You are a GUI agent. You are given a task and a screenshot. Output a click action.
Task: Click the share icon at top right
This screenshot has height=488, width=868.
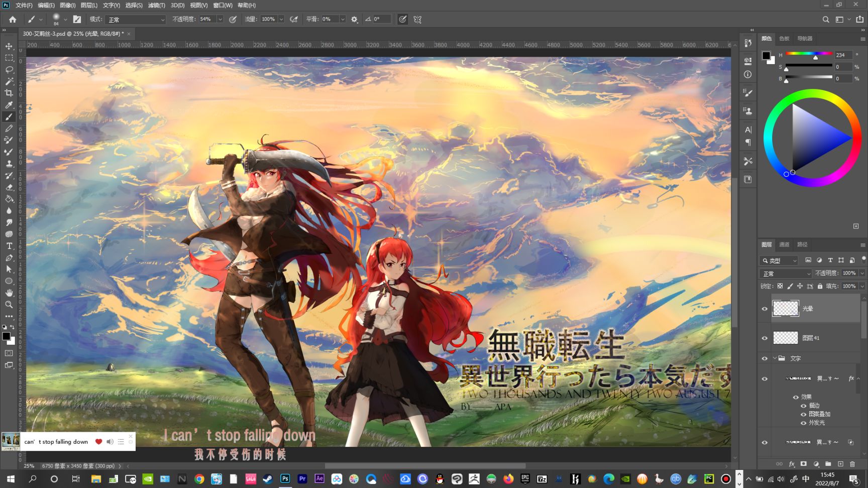pyautogui.click(x=859, y=20)
